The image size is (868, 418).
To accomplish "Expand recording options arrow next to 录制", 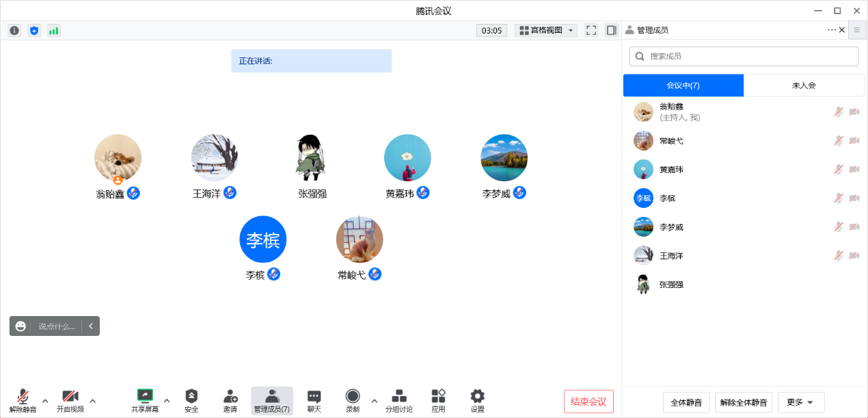I will (x=374, y=401).
